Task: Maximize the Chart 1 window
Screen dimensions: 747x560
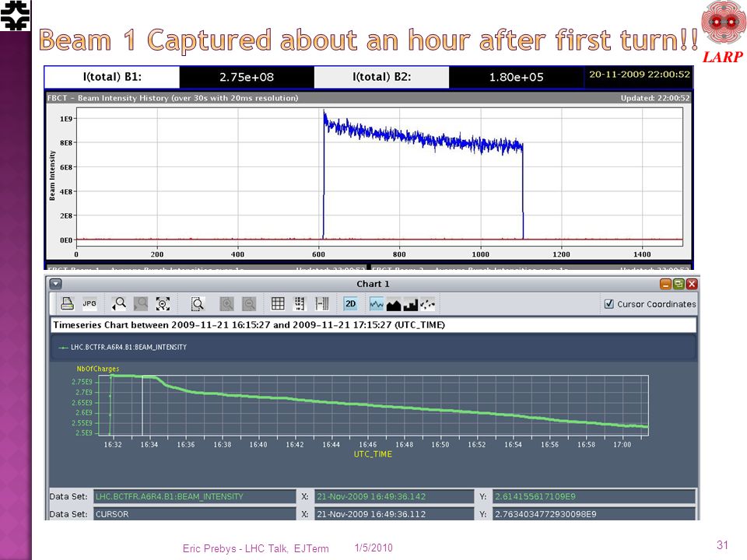Action: (679, 285)
